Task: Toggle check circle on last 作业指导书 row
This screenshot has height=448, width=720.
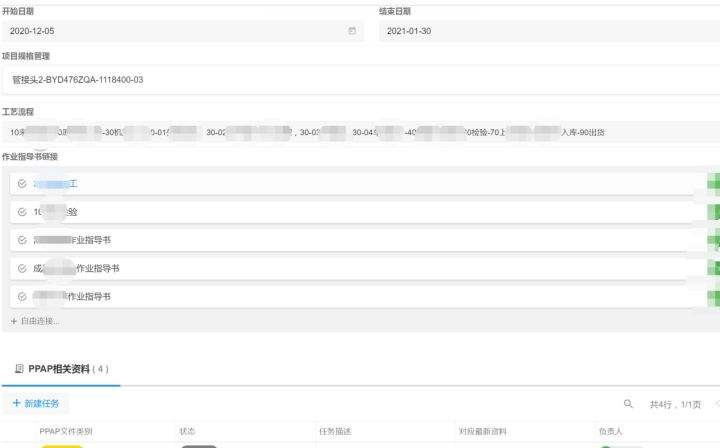Action: 22,297
